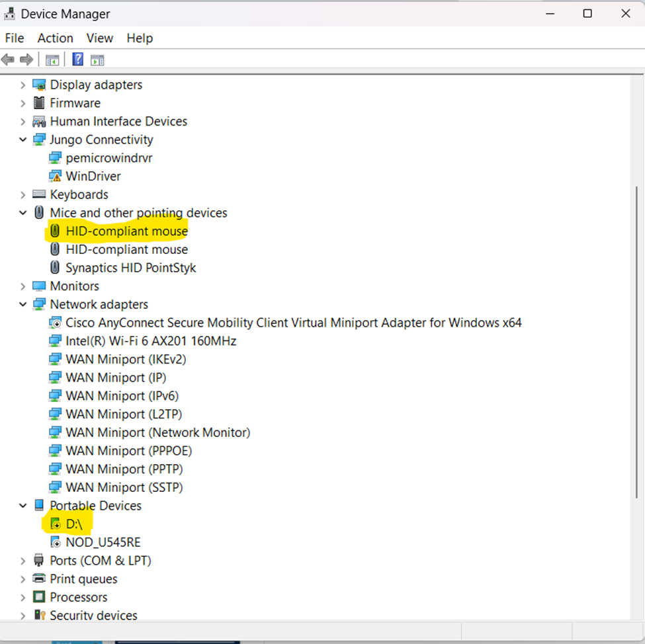
Task: Click the WinDriver warning icon
Action: coord(55,177)
